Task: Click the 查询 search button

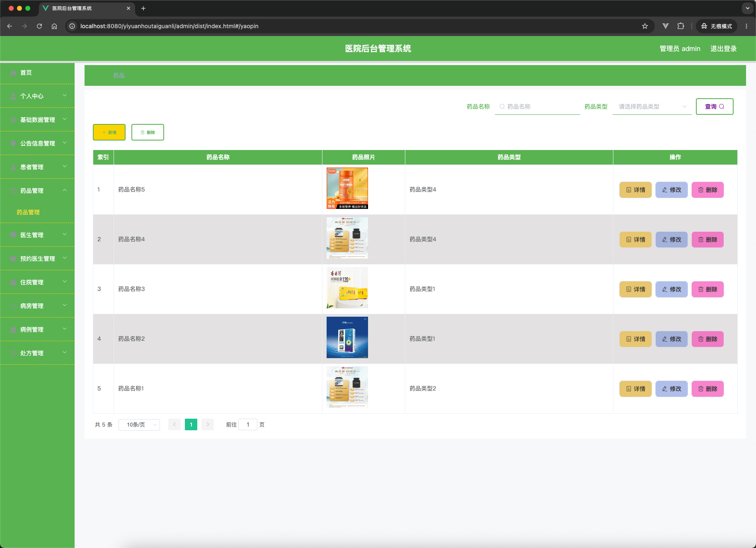Action: click(x=715, y=107)
